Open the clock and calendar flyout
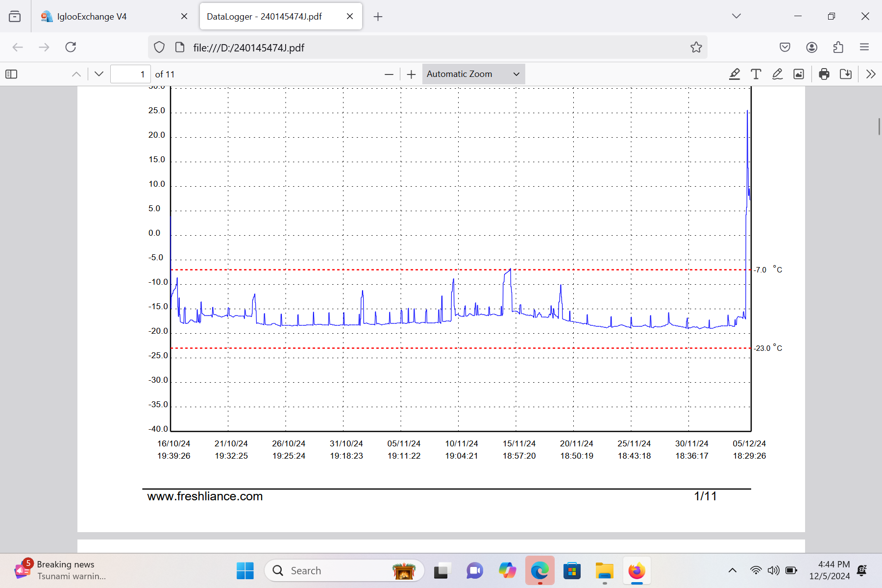Image resolution: width=882 pixels, height=588 pixels. tap(830, 570)
